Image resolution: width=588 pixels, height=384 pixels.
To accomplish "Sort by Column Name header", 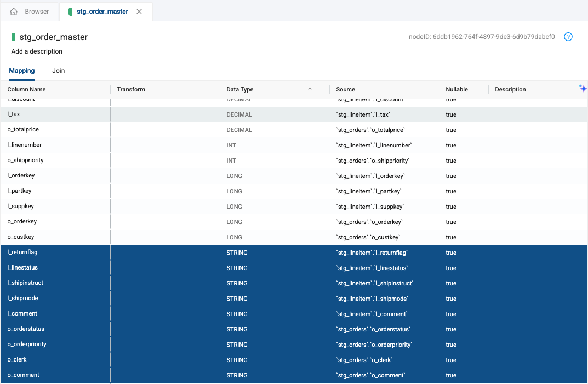I will (x=27, y=90).
